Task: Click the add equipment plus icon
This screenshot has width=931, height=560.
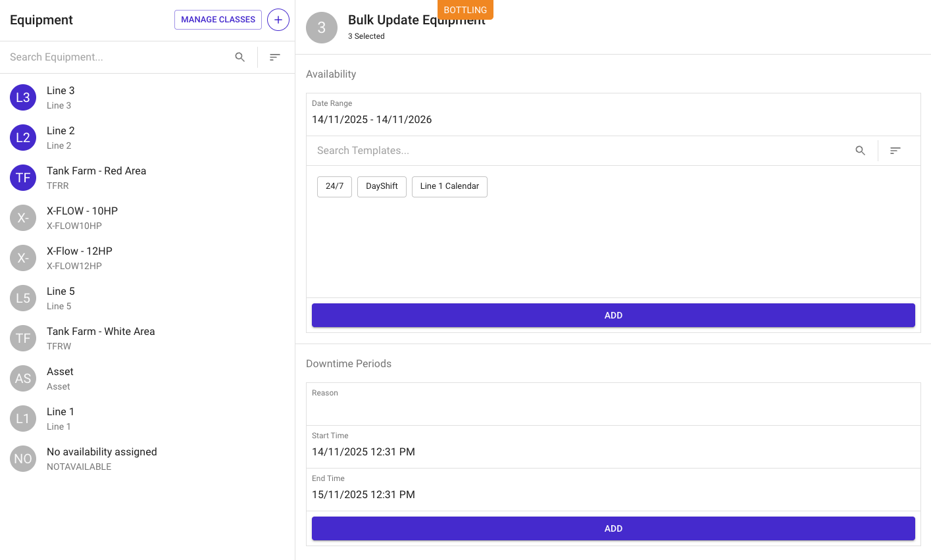Action: (278, 20)
